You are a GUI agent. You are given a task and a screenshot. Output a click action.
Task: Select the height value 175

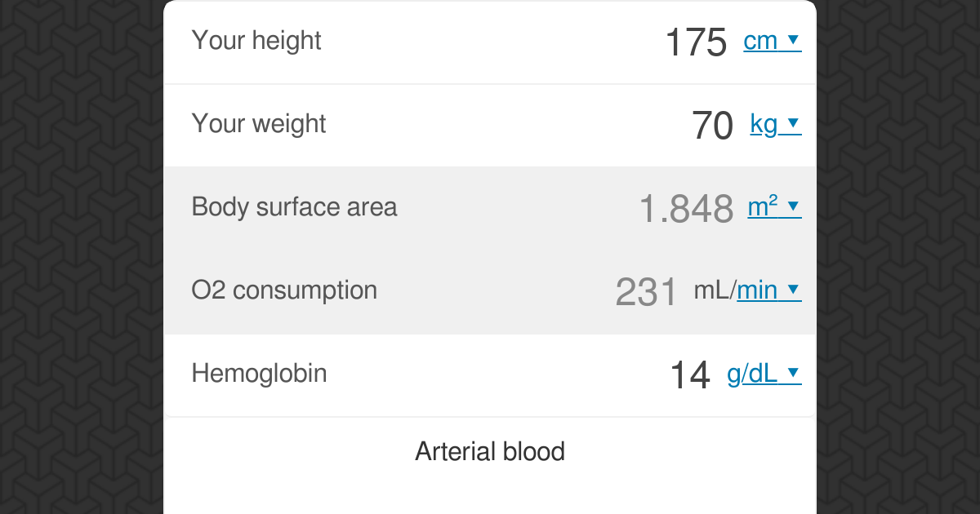coord(696,41)
